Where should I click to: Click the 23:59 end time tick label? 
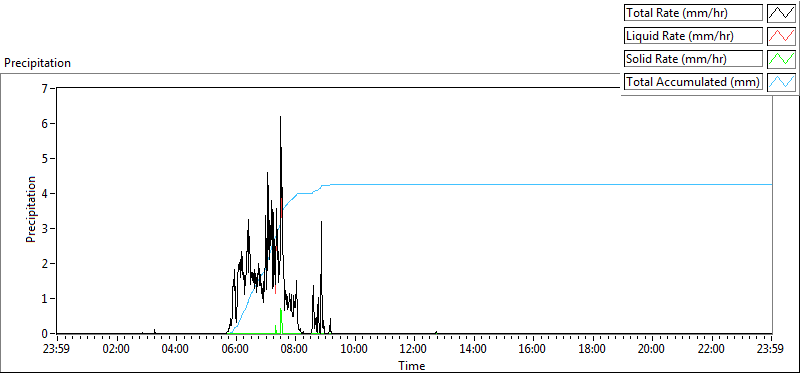[x=771, y=350]
